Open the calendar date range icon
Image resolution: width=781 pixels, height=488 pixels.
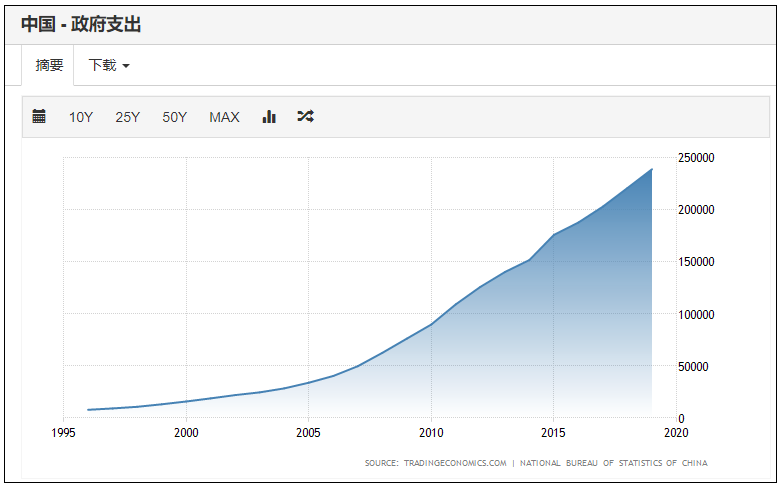point(39,117)
